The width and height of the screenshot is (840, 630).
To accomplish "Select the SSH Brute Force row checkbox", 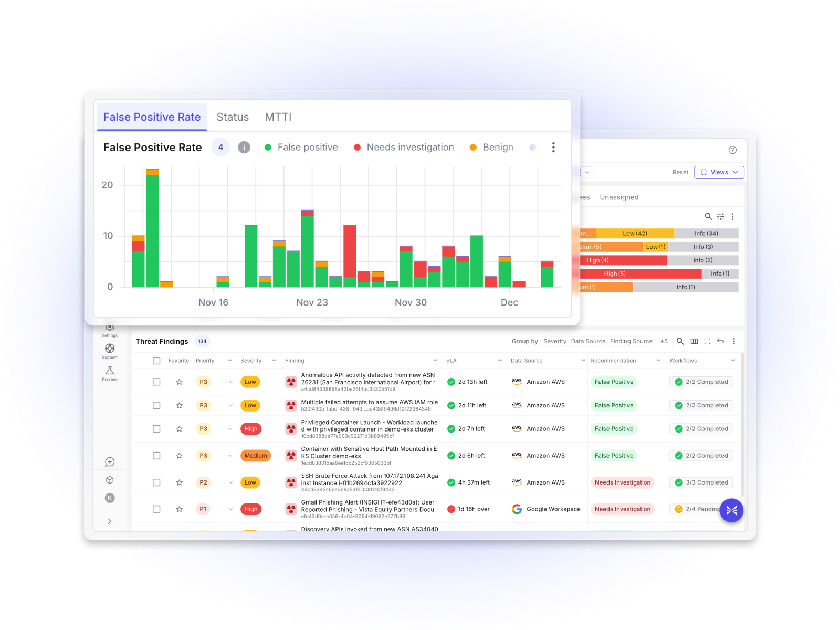I will point(156,482).
